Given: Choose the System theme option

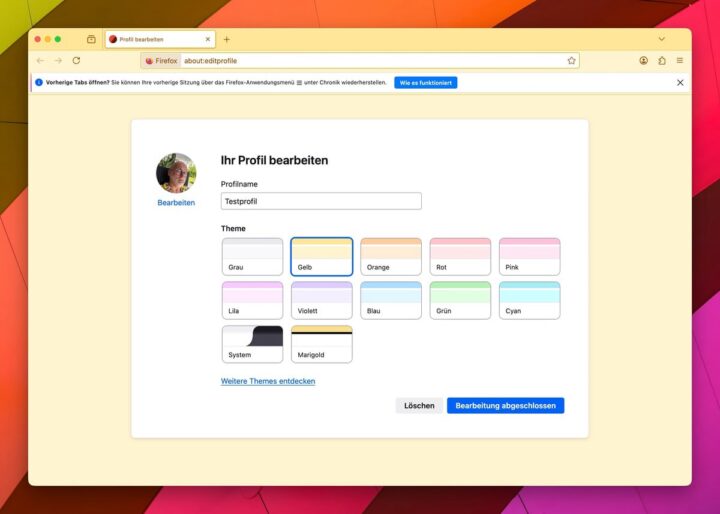Looking at the screenshot, I should (252, 343).
